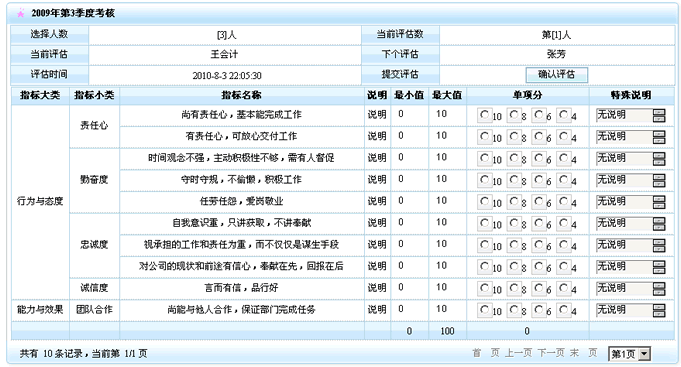Viewport: 681px width, 367px height.
Task: Open 说明 link for 尚能与他人合作 row
Action: (x=377, y=310)
